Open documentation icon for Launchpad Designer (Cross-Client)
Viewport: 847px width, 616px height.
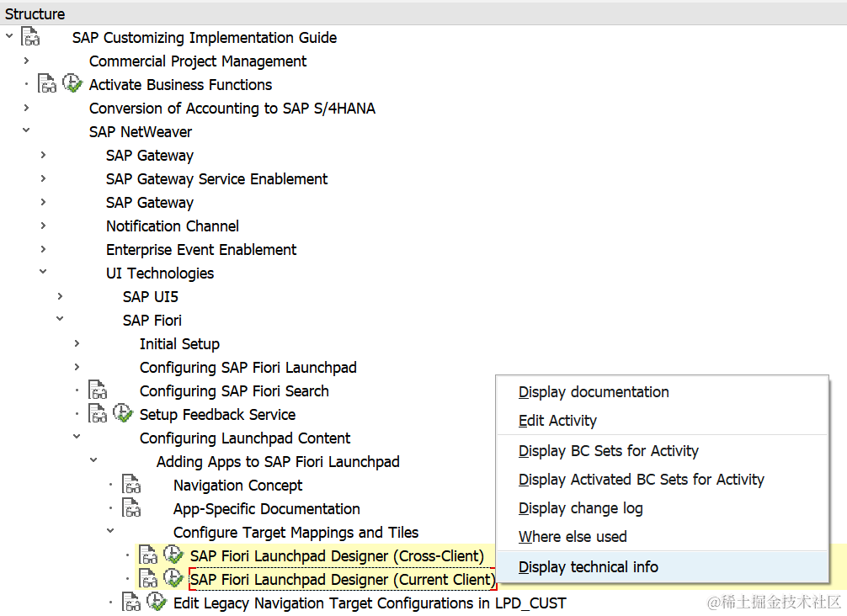pos(148,555)
